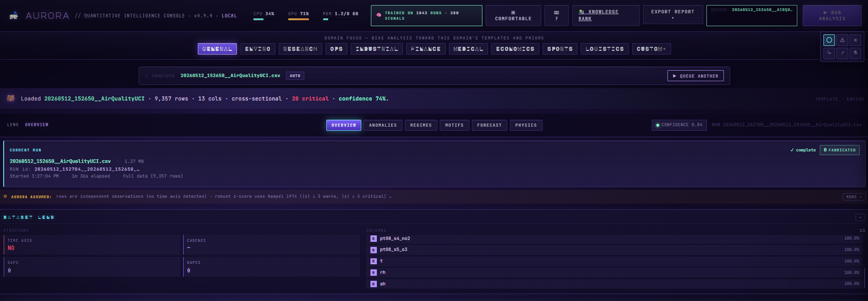Click the pt08_s5_o3 column row

click(x=614, y=250)
